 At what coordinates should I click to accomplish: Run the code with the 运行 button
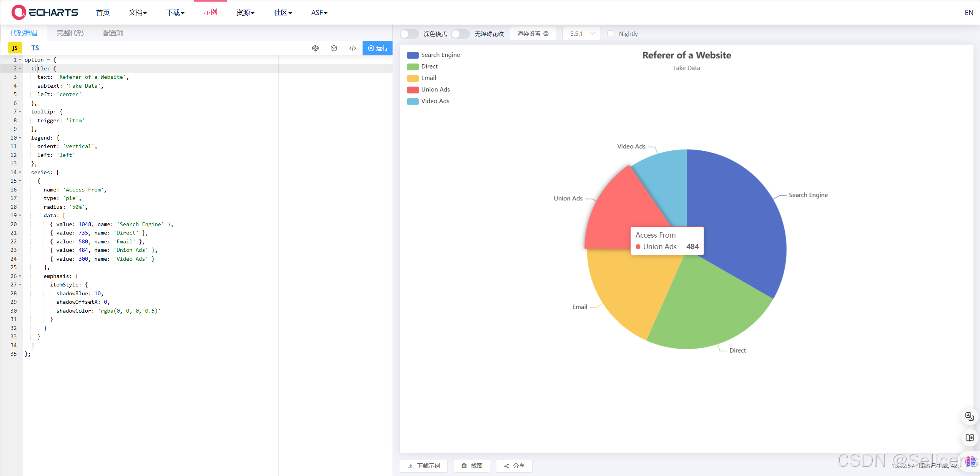tap(377, 48)
